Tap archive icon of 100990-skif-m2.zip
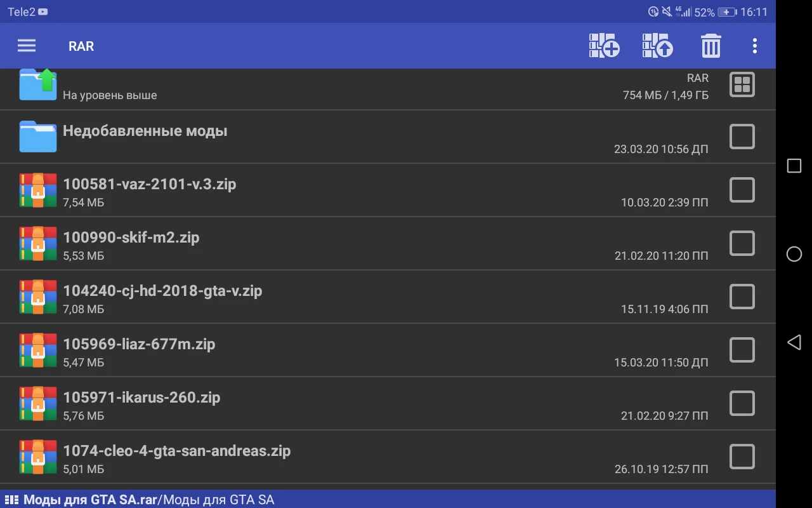812x508 pixels. 38,243
